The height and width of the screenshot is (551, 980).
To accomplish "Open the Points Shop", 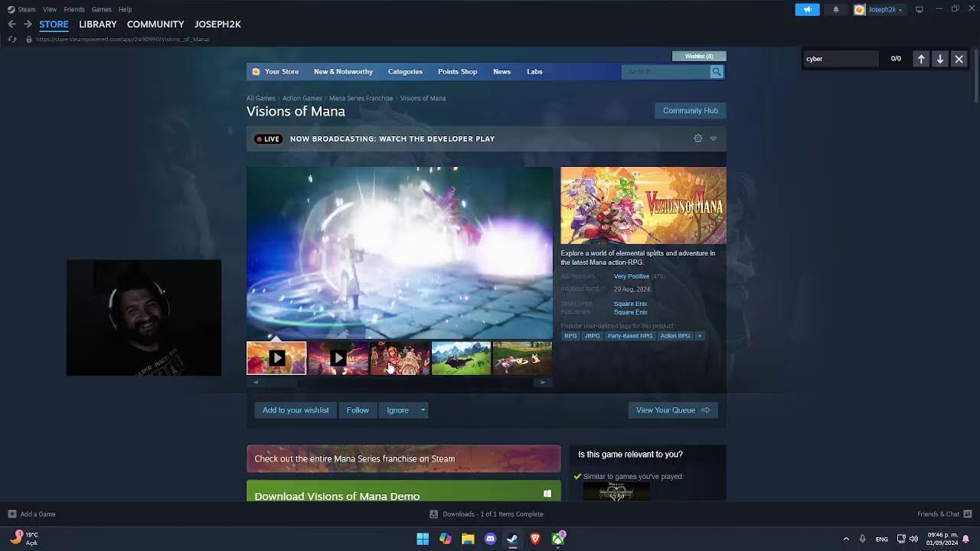I will 457,72.
